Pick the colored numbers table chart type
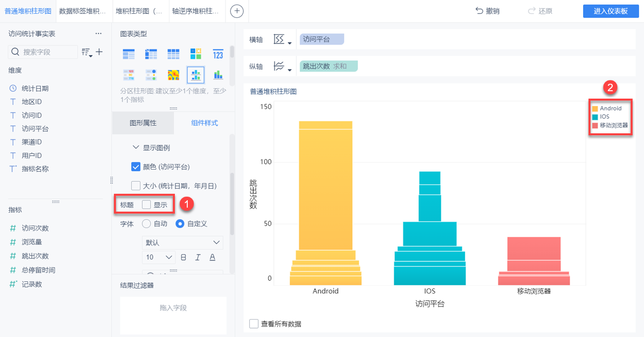Screen dimensions: 644x337 (x=129, y=75)
